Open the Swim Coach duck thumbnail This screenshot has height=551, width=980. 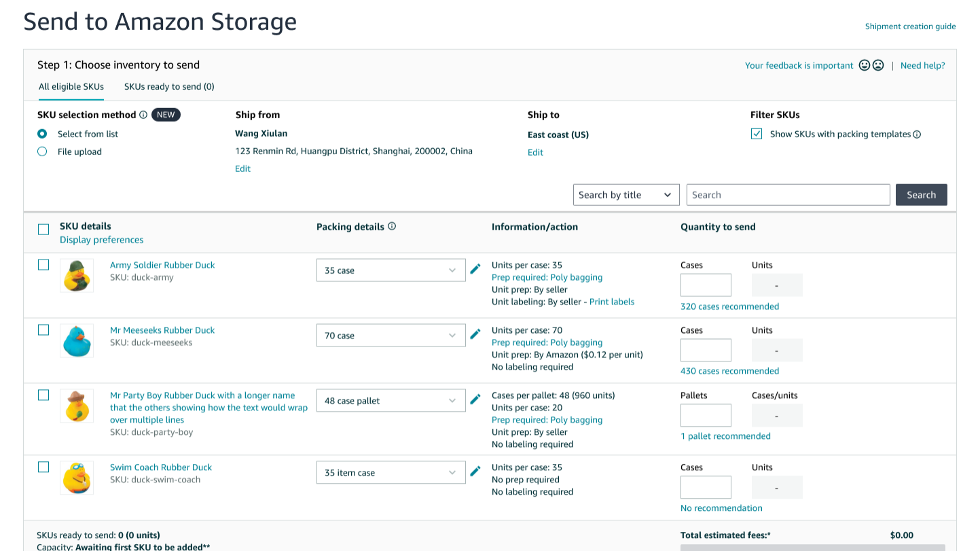(x=77, y=478)
